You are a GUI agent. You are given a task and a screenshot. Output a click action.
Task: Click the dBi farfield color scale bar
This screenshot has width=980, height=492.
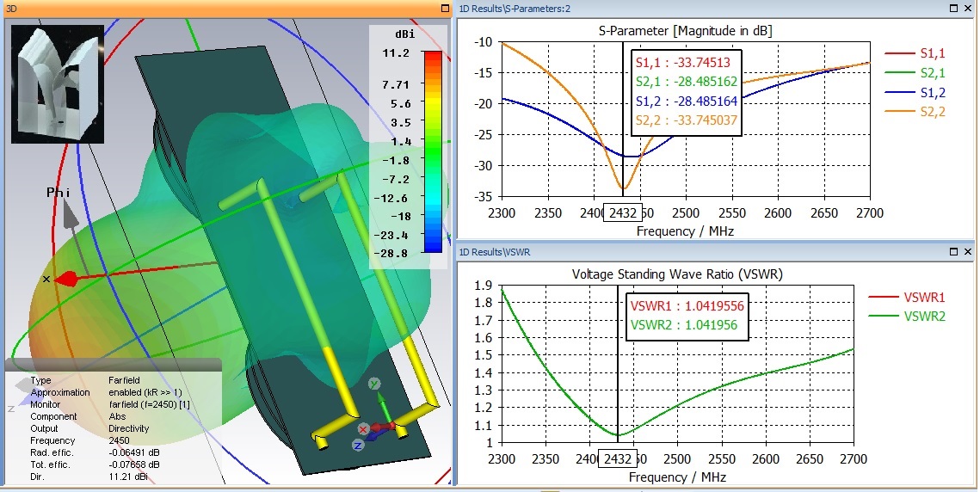pos(433,152)
